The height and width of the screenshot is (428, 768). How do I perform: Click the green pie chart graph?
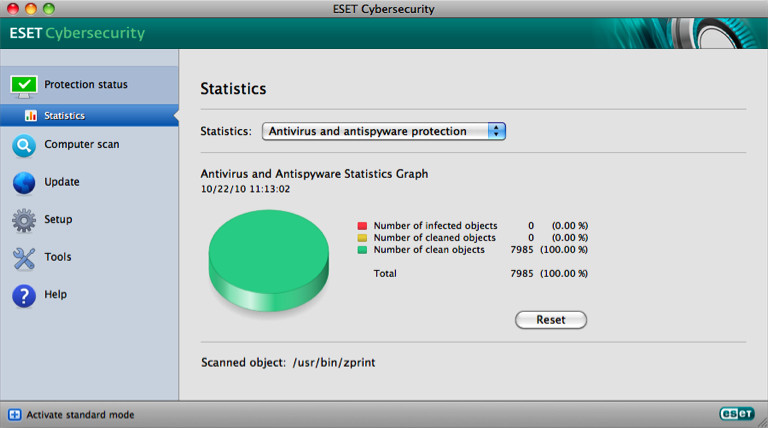pos(268,261)
